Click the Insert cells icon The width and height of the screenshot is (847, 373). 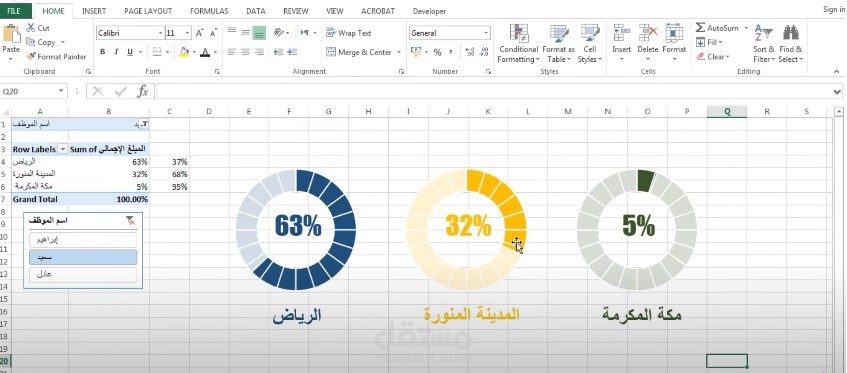pyautogui.click(x=622, y=33)
